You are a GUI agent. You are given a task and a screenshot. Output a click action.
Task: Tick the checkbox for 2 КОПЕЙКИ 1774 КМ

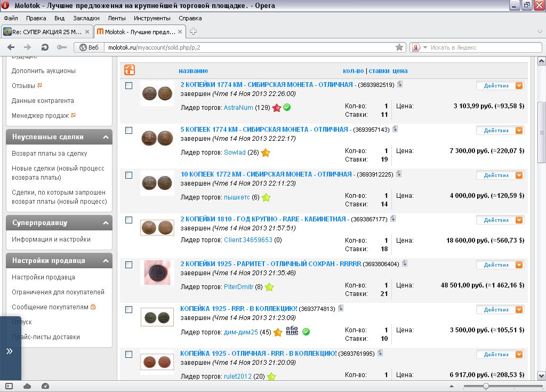[129, 85]
